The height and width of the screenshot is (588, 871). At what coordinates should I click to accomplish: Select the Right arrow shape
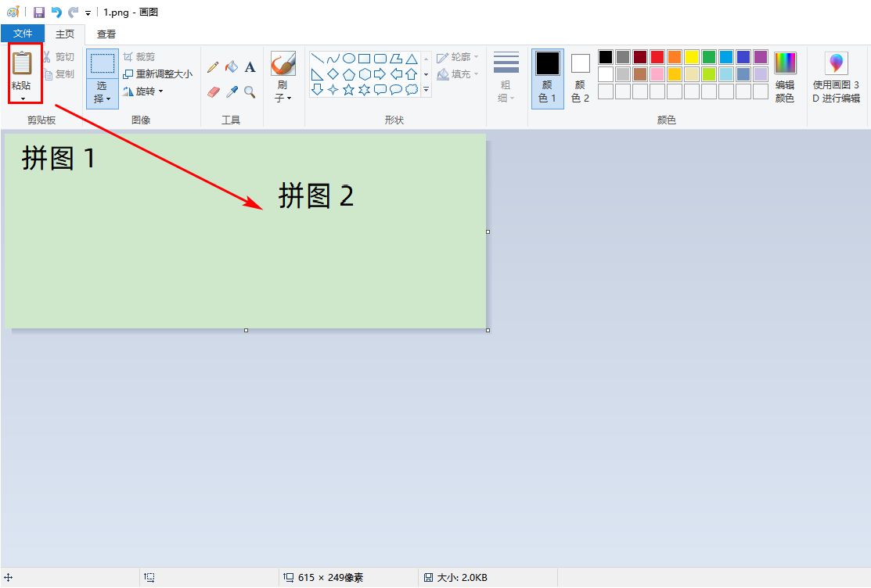pyautogui.click(x=380, y=73)
